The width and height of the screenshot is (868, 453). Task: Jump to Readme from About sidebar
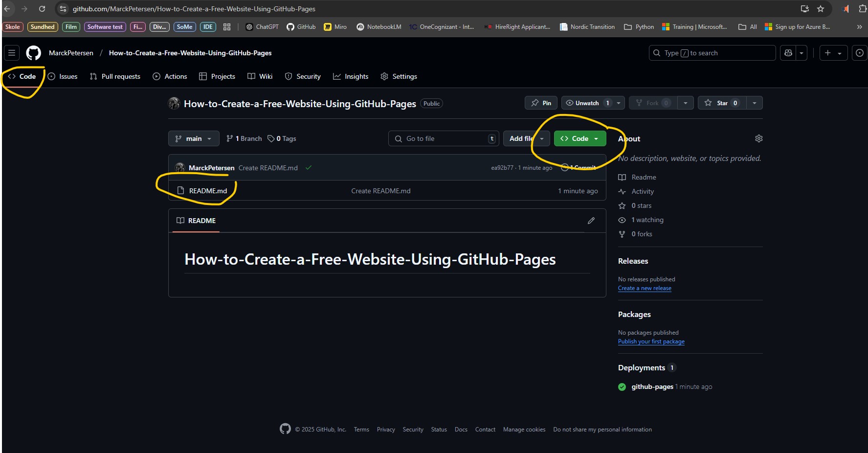pos(637,177)
